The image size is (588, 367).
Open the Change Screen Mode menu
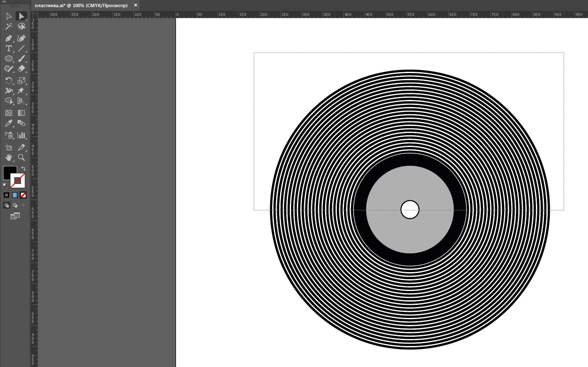click(x=15, y=216)
